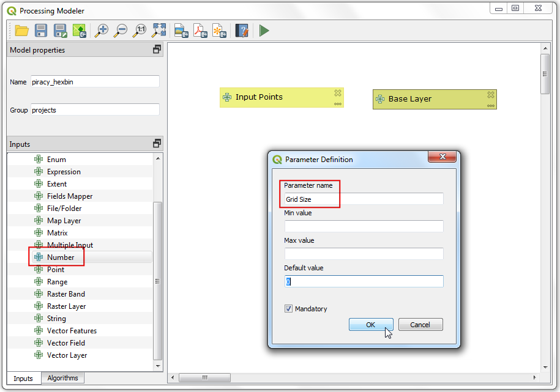The width and height of the screenshot is (560, 392).
Task: Click the Min value input field
Action: tap(364, 226)
